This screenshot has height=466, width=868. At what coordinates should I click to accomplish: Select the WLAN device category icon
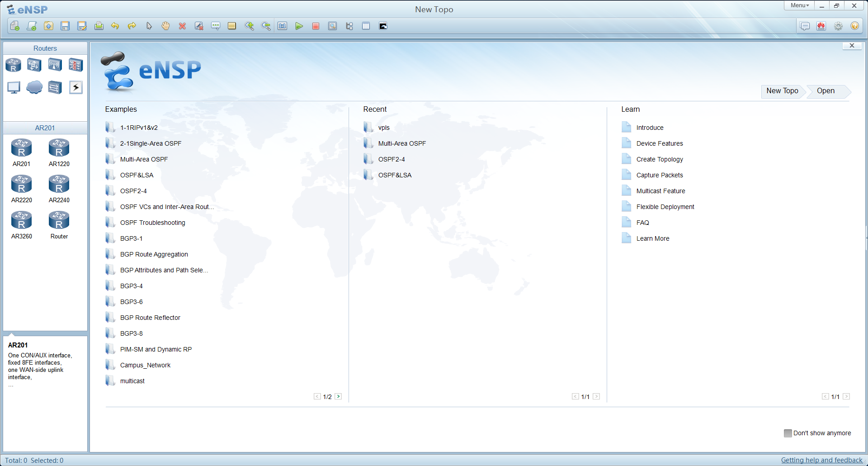[x=55, y=65]
